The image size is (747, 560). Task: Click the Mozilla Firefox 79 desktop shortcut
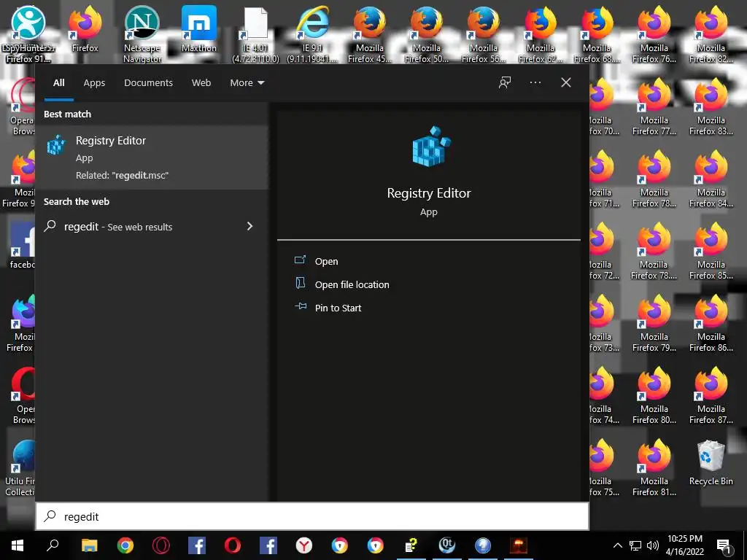coord(654,323)
